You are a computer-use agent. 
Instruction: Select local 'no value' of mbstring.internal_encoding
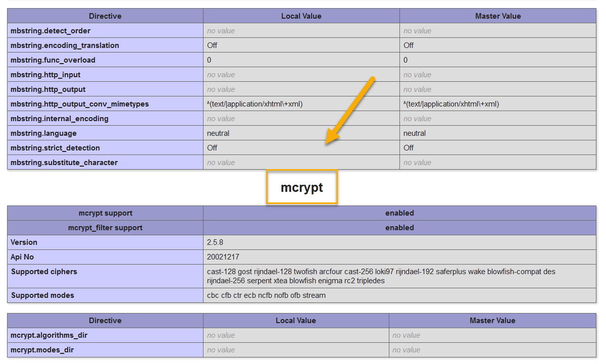(x=221, y=119)
